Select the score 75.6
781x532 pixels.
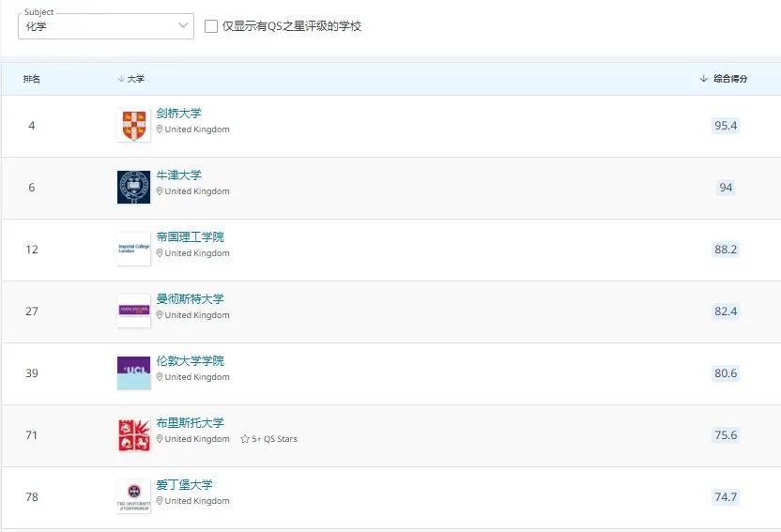pyautogui.click(x=726, y=435)
